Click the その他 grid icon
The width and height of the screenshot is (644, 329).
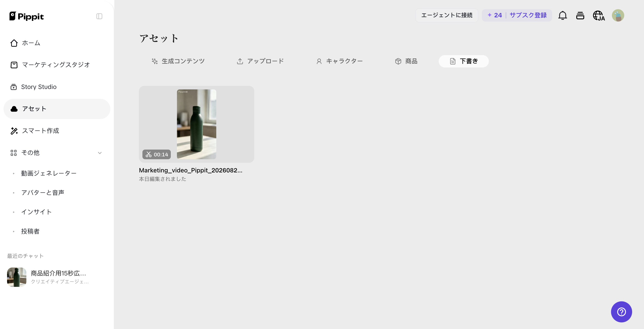(13, 153)
